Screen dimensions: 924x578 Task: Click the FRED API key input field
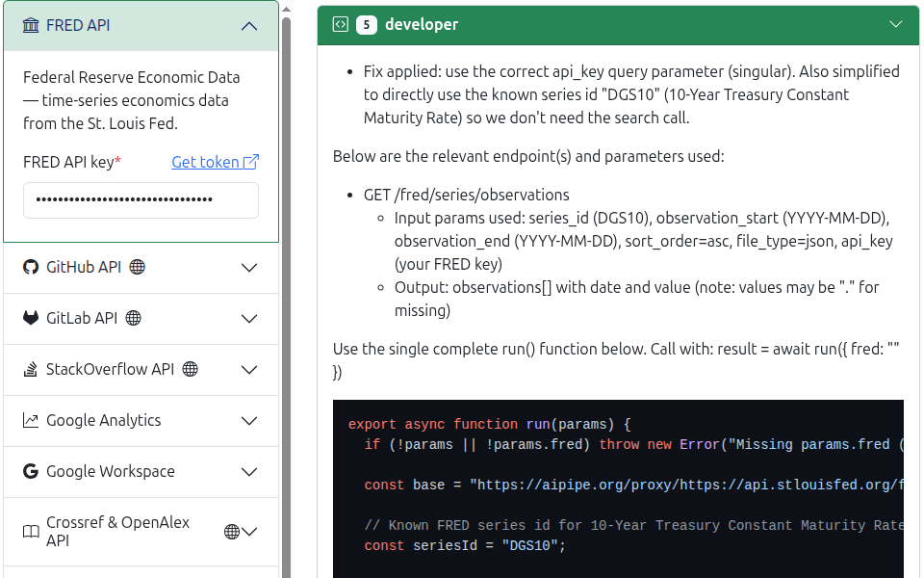141,199
